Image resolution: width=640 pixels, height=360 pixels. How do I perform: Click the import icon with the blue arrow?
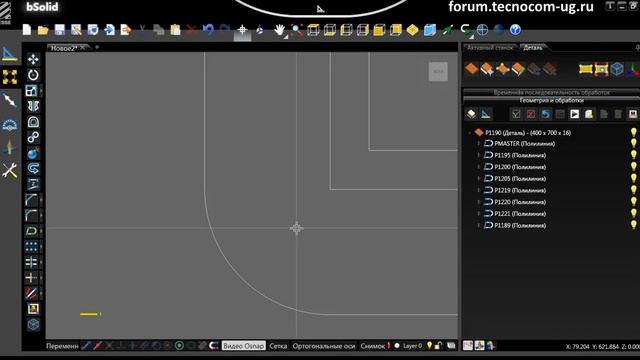[109, 30]
